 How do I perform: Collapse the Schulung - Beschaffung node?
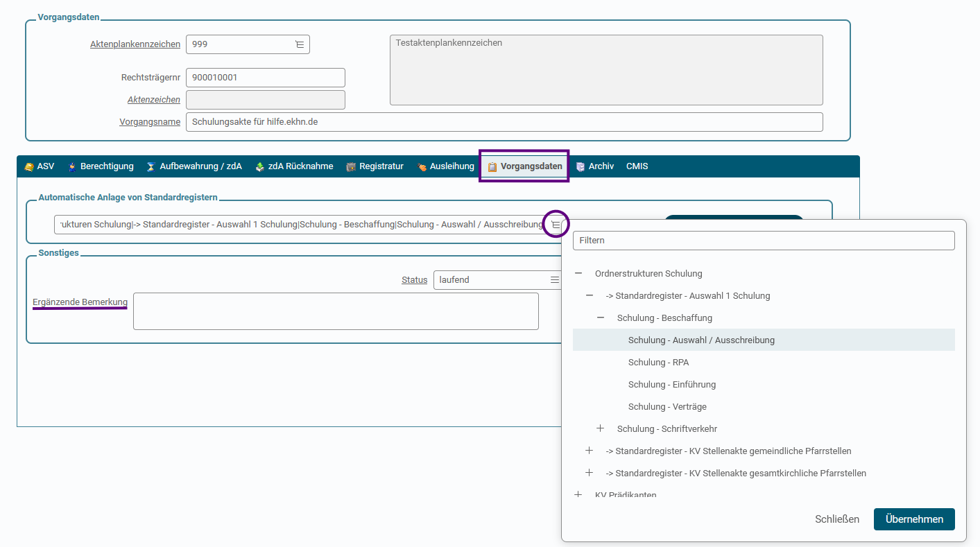pos(601,318)
